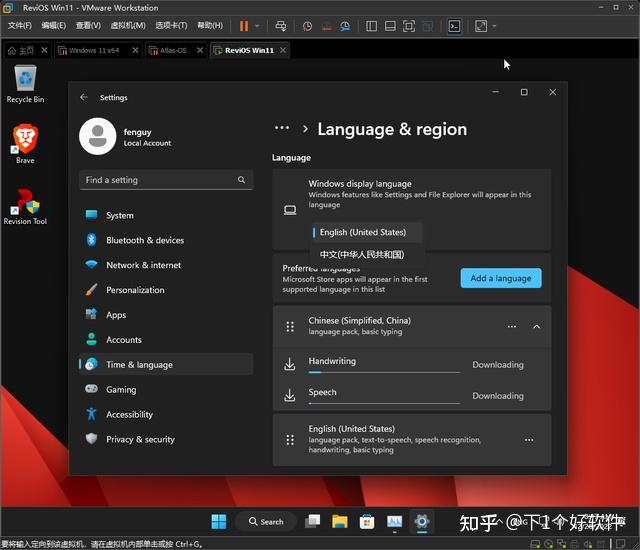The height and width of the screenshot is (550, 640).
Task: Collapse the Chinese (Simplified, China) entry
Action: coord(536,326)
